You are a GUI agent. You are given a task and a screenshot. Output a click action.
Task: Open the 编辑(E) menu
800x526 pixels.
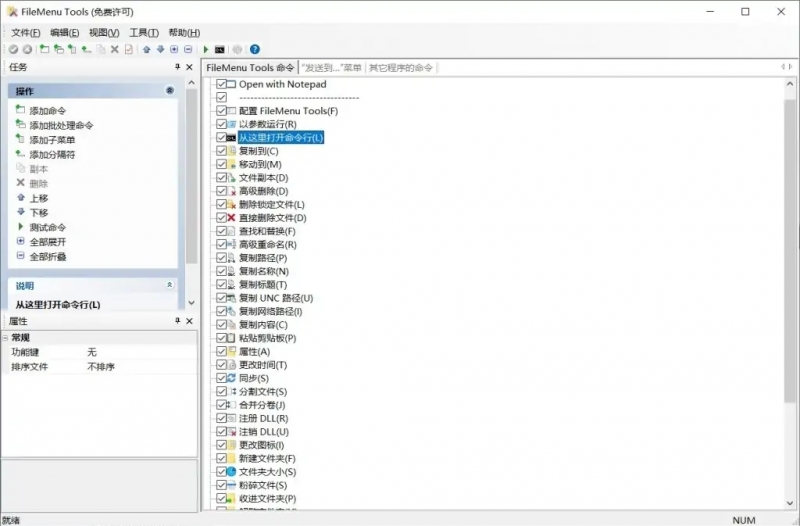64,33
